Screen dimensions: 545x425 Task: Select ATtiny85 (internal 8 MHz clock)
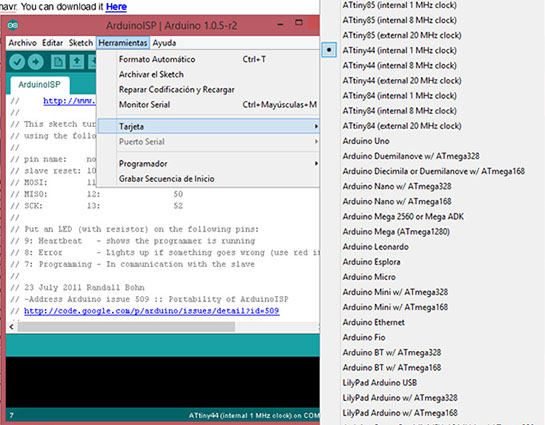(399, 20)
